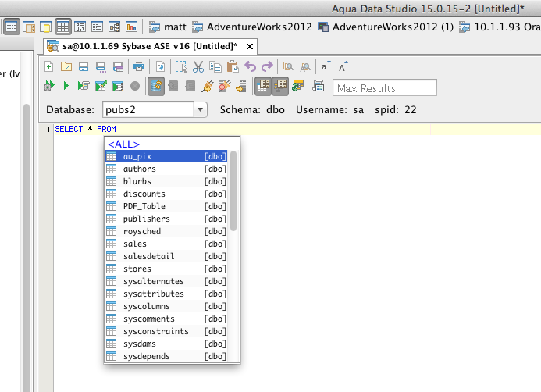
Task: Open the Database pubs2 dropdown
Action: point(200,110)
